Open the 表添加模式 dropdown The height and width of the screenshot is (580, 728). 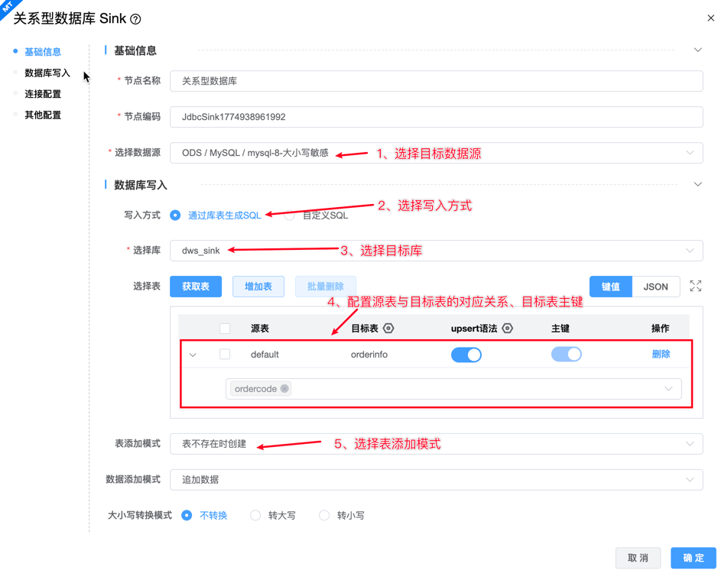436,444
